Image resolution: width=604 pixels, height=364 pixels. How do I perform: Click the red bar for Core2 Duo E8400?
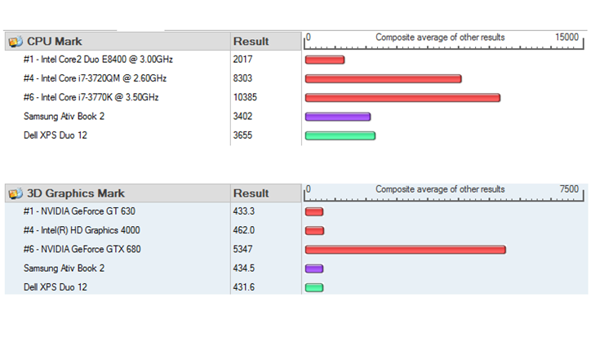click(x=325, y=60)
